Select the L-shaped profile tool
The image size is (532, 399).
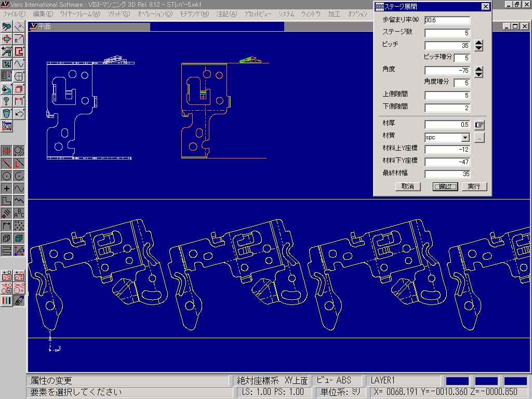pos(6,201)
